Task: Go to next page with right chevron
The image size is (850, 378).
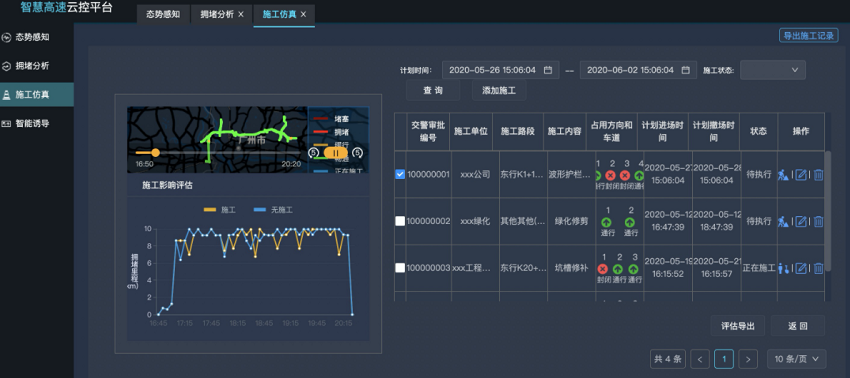Action: tap(748, 359)
